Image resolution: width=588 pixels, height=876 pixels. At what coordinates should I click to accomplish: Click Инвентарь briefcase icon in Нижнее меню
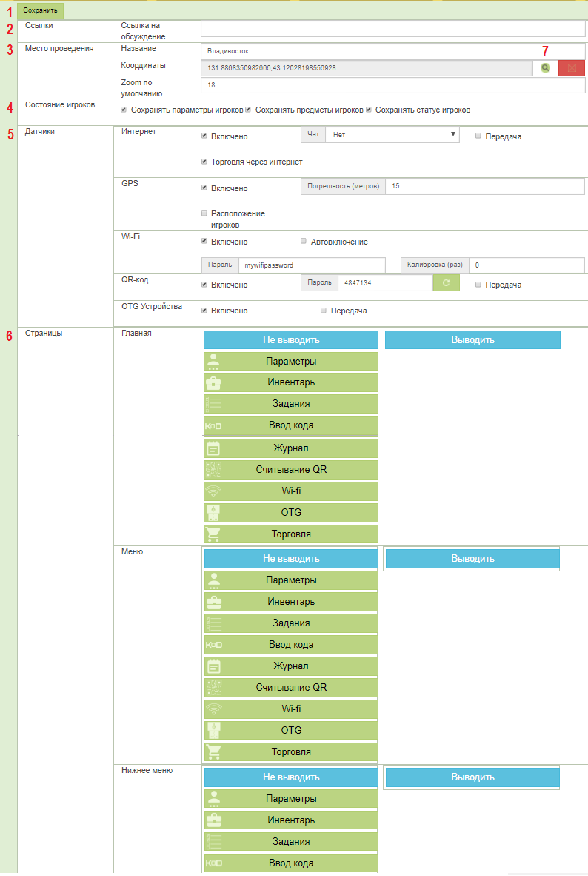click(x=214, y=820)
